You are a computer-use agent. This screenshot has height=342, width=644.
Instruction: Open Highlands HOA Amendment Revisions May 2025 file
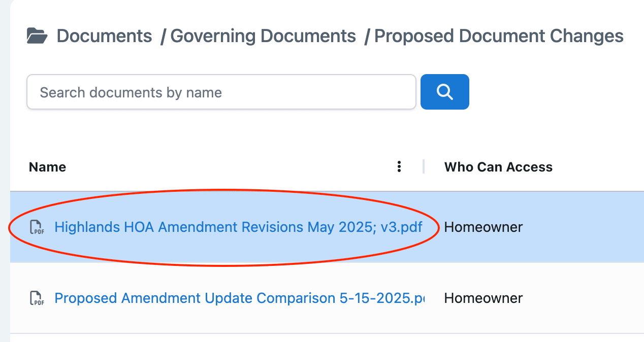click(x=238, y=227)
